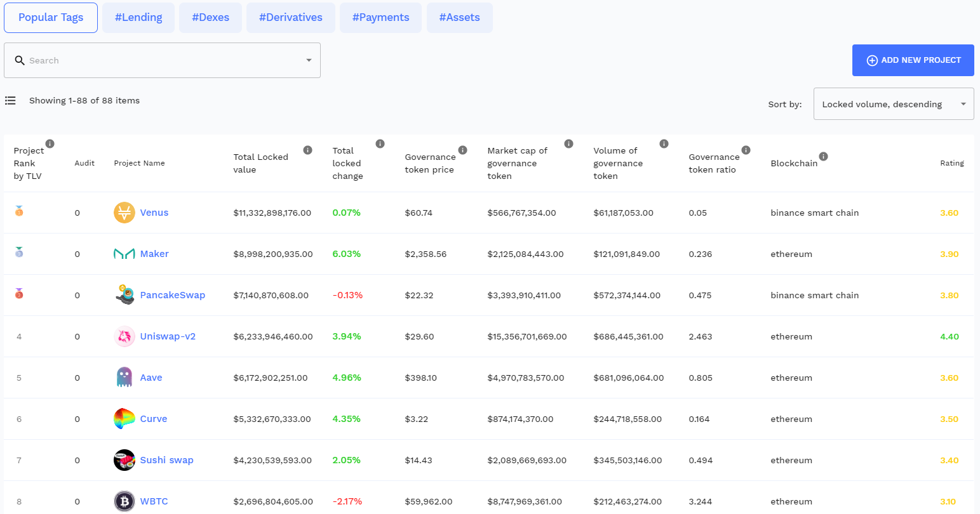Click the magnifier icon in search box

(20, 60)
